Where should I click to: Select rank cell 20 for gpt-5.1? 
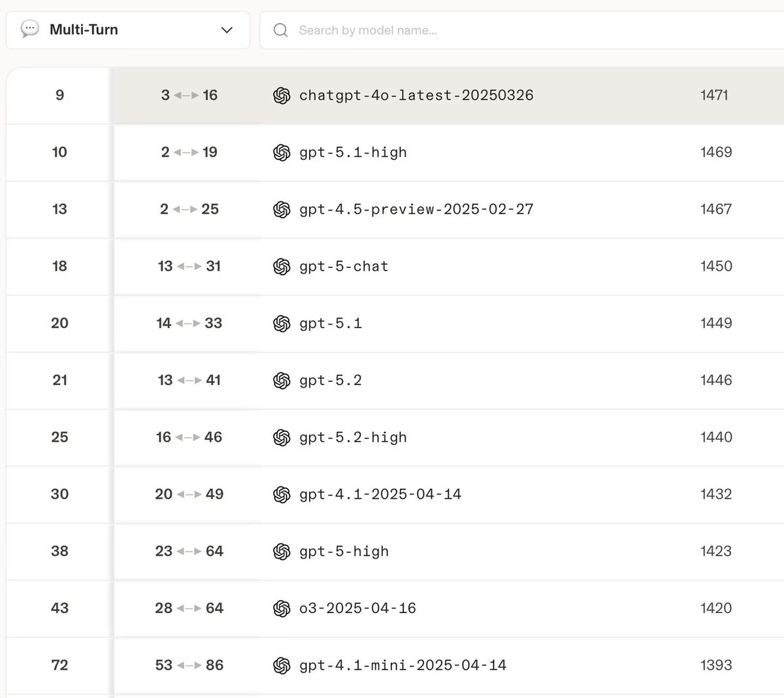(59, 323)
